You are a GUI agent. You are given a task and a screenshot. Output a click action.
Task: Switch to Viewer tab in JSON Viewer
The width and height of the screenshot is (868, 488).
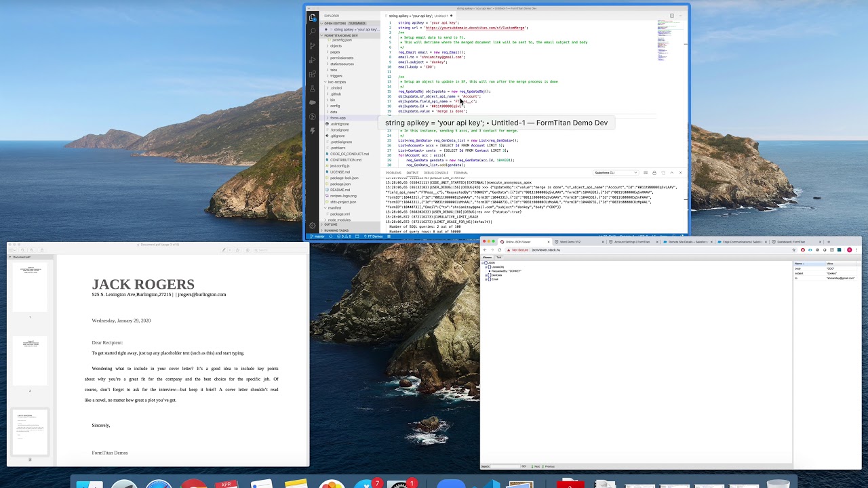(x=487, y=258)
